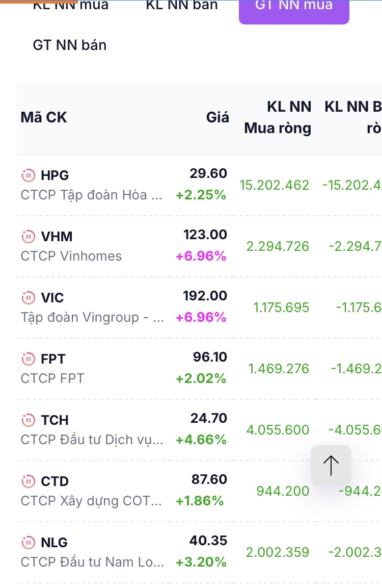This screenshot has height=588, width=382.
Task: Click the pause-circle icon beside FPT
Action: [28, 359]
